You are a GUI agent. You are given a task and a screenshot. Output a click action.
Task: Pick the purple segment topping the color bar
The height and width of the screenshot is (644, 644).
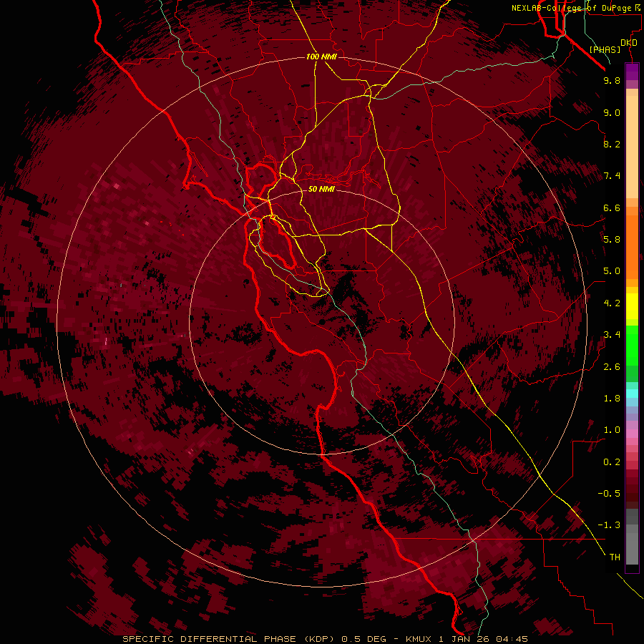pyautogui.click(x=632, y=72)
